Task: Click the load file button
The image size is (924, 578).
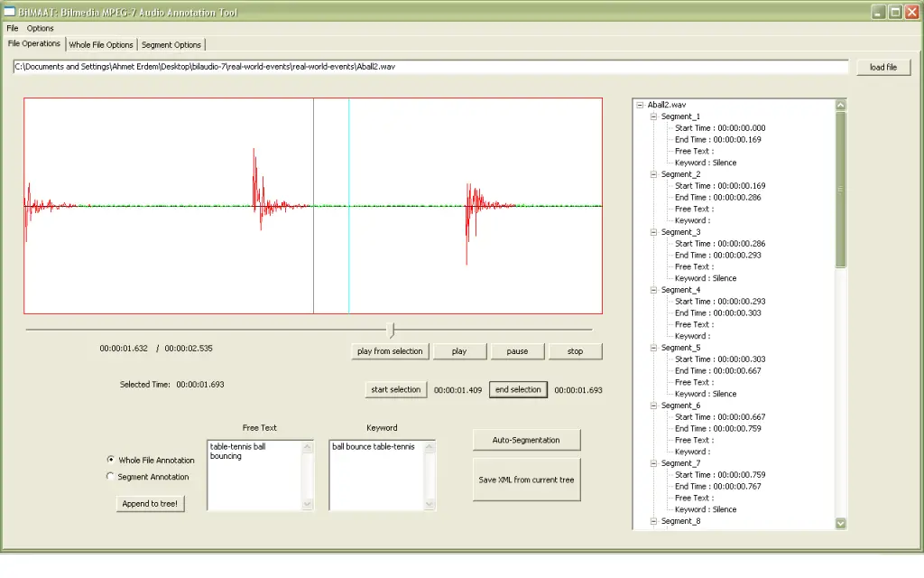Action: coord(883,68)
